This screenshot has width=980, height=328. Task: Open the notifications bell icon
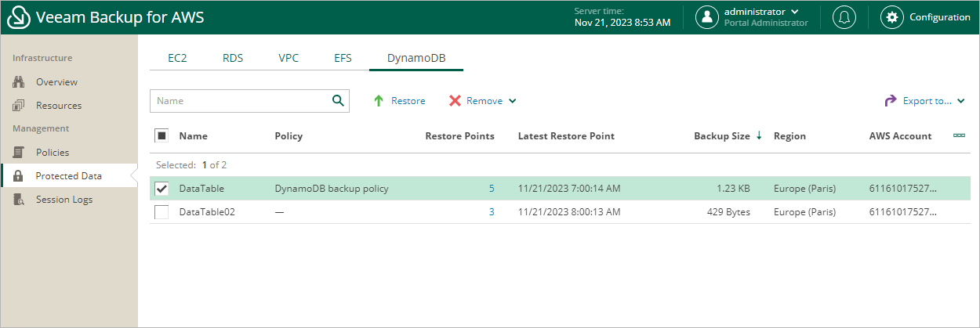(x=844, y=17)
